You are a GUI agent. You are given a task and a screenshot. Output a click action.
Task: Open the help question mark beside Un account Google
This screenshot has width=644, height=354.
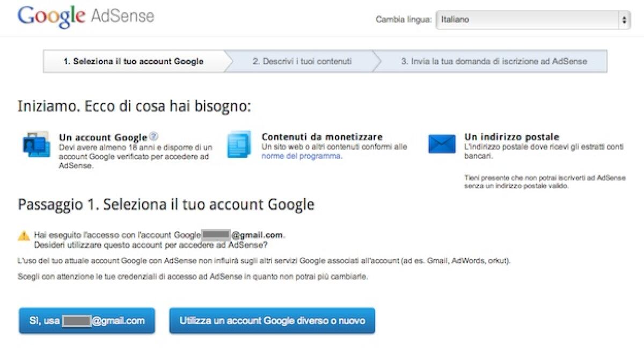(154, 136)
